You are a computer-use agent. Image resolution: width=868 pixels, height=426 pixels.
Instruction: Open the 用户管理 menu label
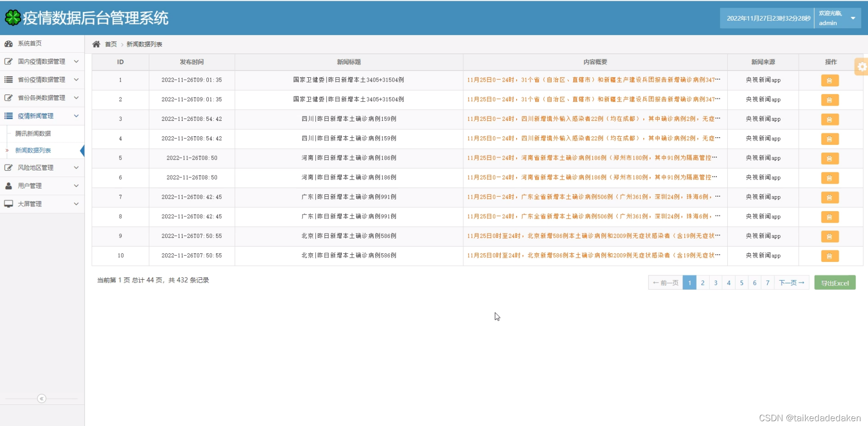30,186
